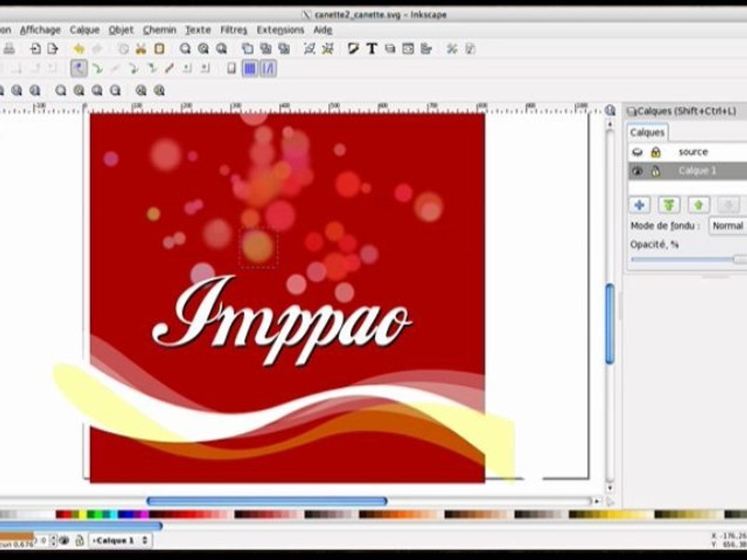This screenshot has width=747, height=560.
Task: Select the Calques tab in the panel
Action: (647, 132)
